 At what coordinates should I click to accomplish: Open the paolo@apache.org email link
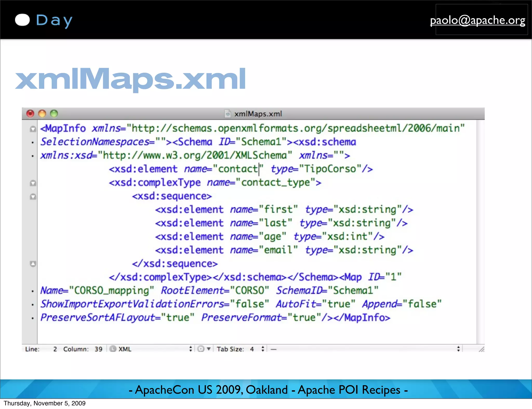point(477,20)
